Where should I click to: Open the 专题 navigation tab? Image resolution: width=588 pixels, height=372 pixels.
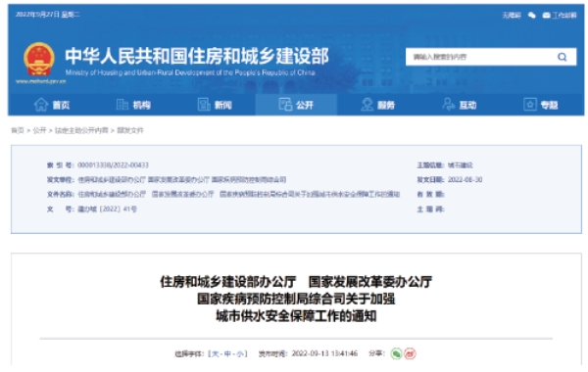541,105
